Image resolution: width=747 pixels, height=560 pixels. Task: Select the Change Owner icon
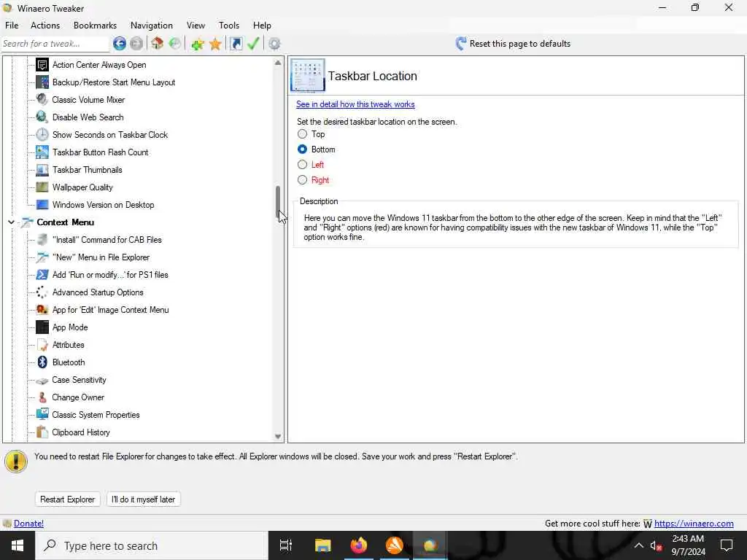click(x=42, y=397)
